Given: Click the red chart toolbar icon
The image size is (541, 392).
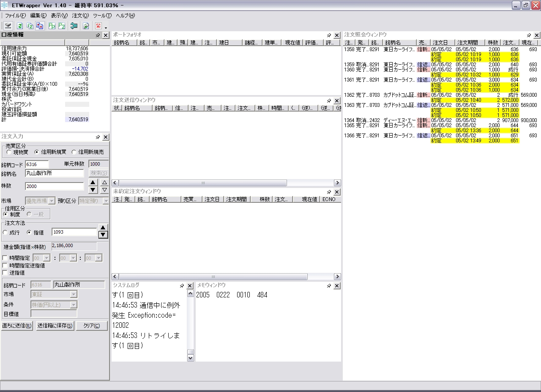Looking at the screenshot, I should [98, 26].
